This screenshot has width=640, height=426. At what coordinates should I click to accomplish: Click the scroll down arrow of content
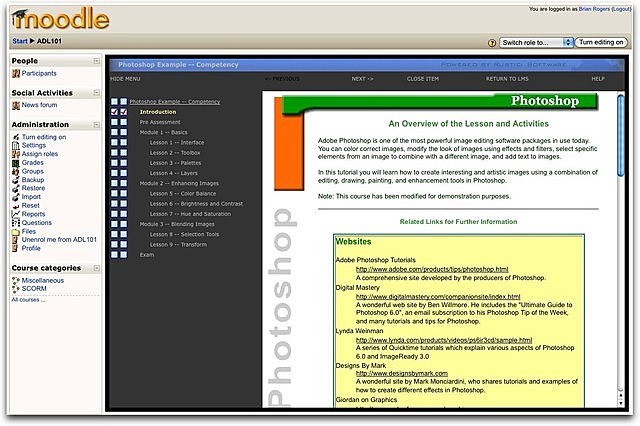click(621, 403)
